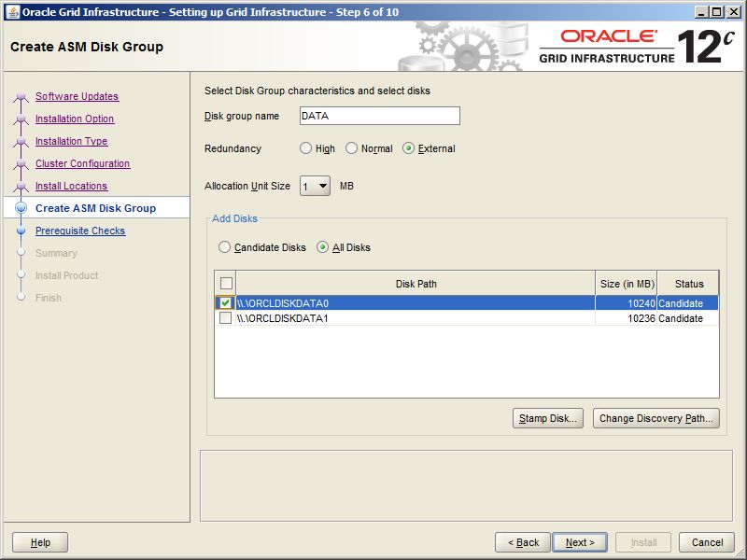
Task: Maximize the installer window
Action: pos(716,12)
